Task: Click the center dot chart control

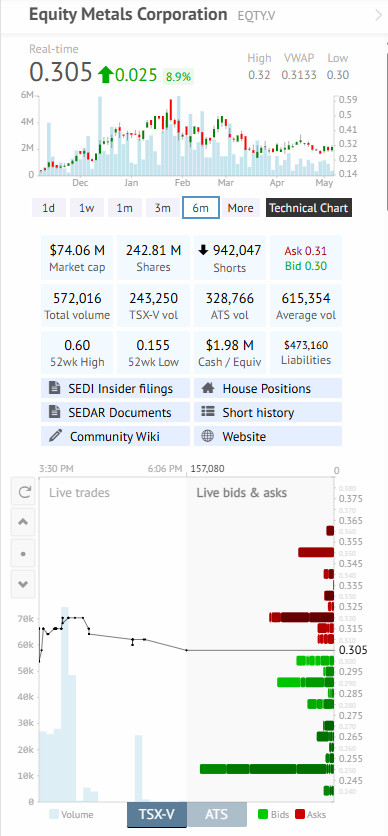Action: [23, 553]
